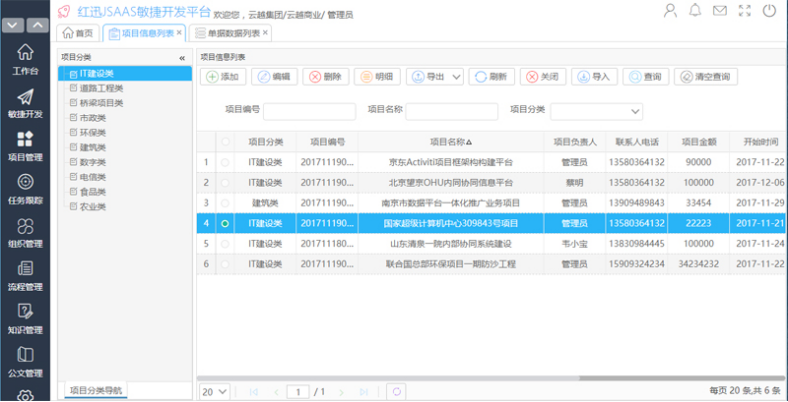Select the 项目分类导航 bottom tab
The image size is (788, 402).
coord(96,390)
